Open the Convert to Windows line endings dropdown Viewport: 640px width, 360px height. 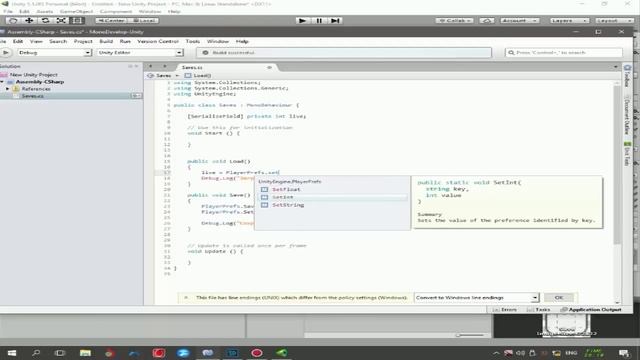(476, 298)
